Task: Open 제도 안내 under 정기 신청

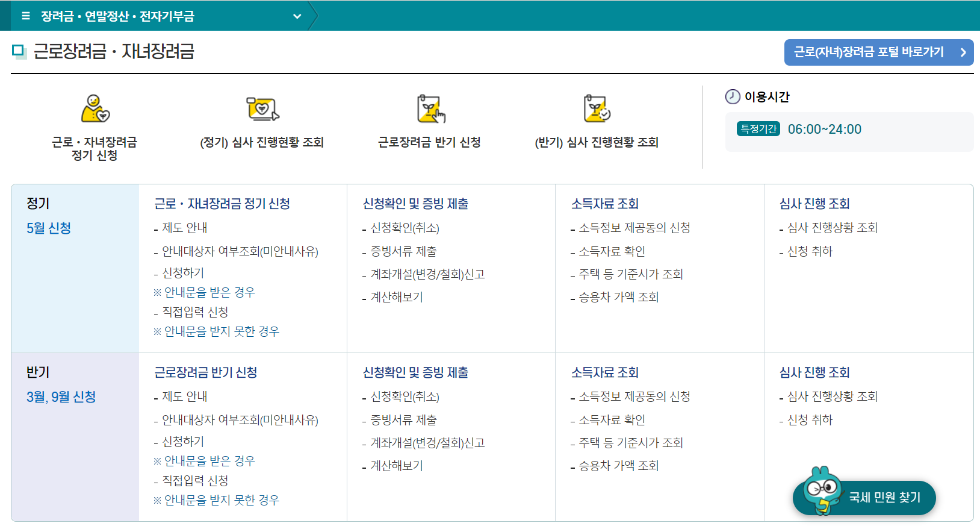Action: pyautogui.click(x=185, y=228)
